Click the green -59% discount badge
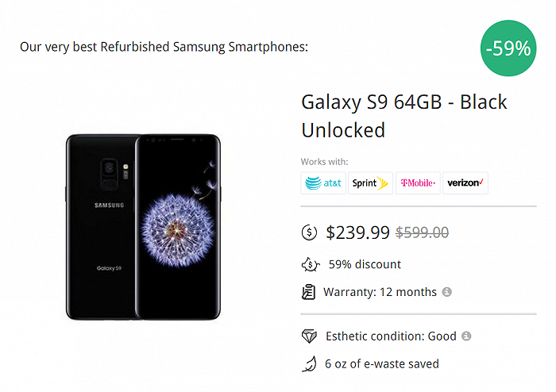This screenshot has height=392, width=556. (x=508, y=48)
